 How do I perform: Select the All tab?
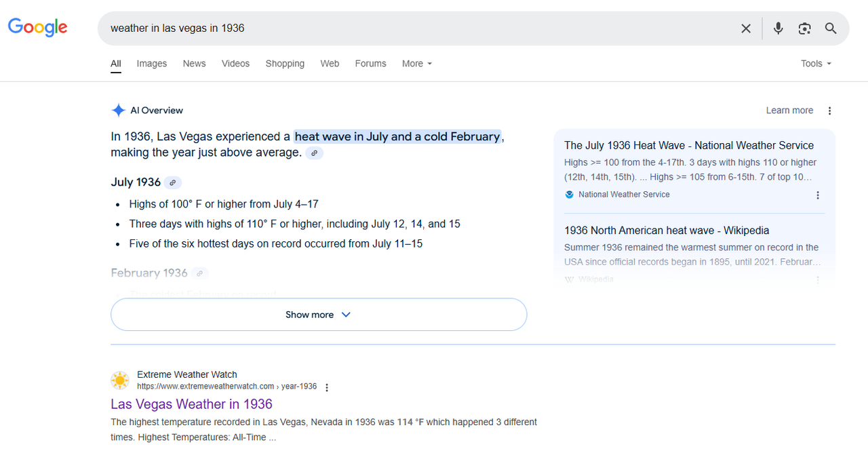click(116, 64)
